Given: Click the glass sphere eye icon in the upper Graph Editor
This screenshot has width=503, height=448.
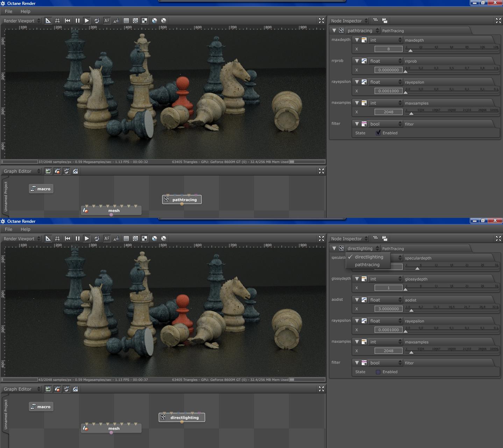Looking at the screenshot, I should pos(66,171).
